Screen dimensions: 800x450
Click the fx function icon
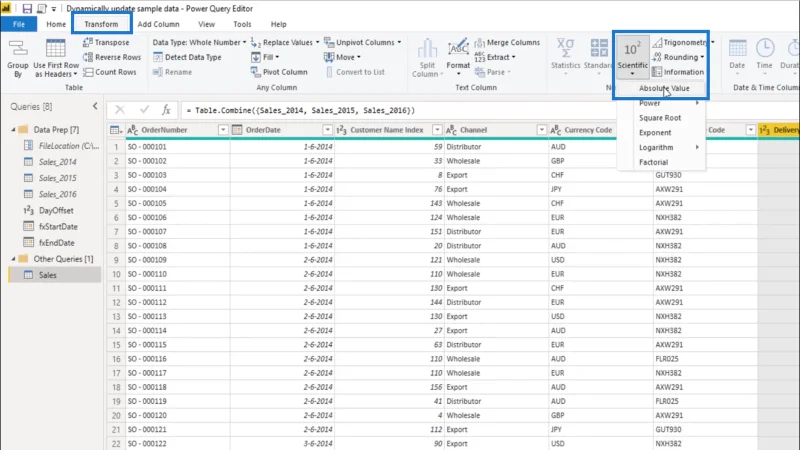point(166,110)
